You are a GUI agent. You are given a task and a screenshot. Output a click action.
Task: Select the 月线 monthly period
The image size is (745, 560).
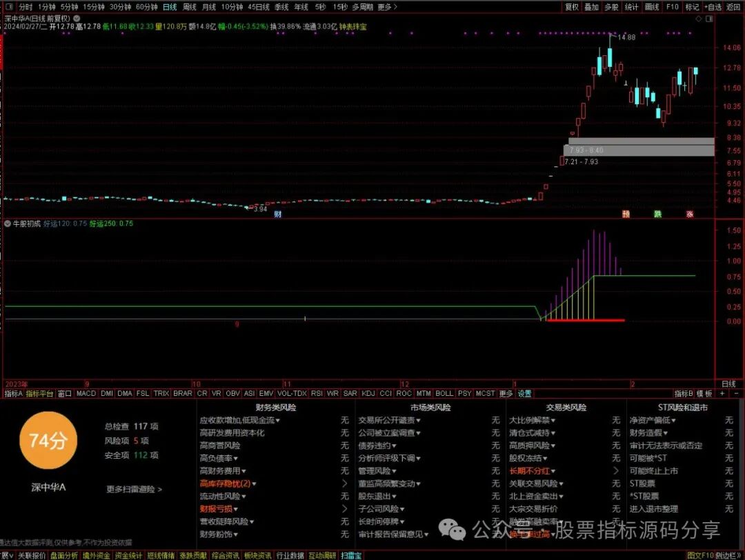click(x=209, y=7)
